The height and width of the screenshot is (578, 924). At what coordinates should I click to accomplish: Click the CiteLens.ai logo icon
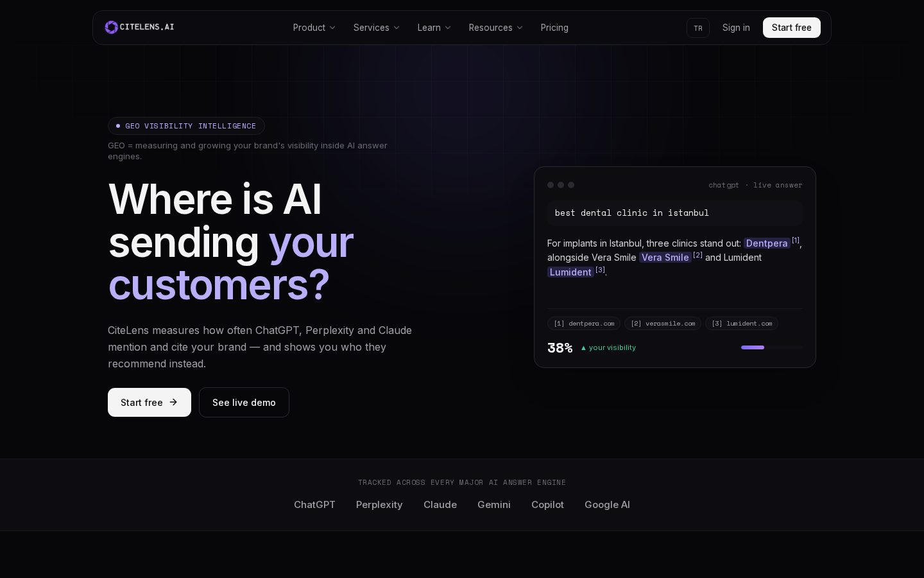click(112, 27)
